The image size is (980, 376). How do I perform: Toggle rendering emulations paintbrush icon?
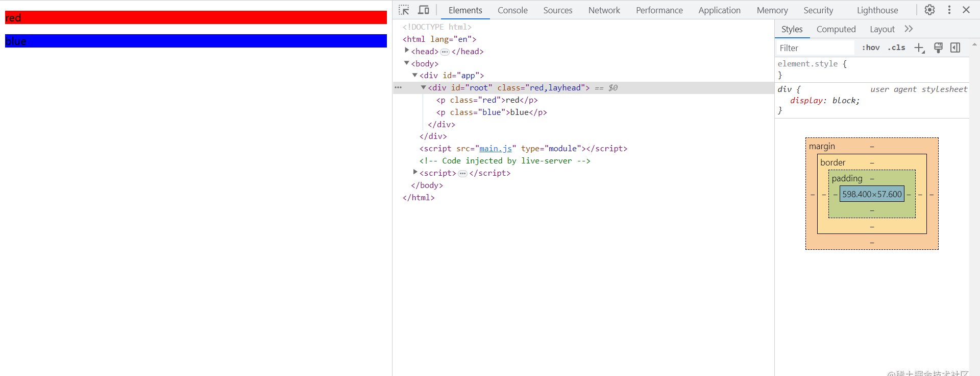tap(938, 48)
